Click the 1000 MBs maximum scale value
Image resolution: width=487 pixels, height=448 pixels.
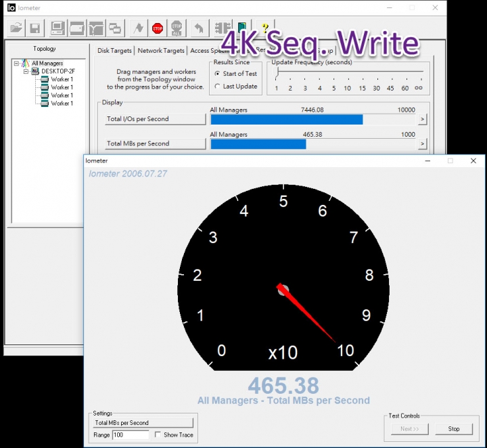(x=408, y=134)
